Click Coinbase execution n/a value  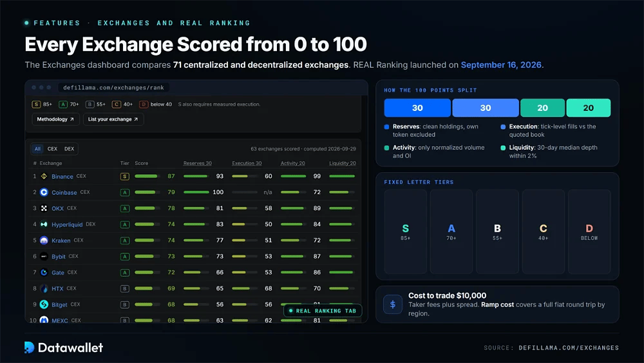tap(268, 192)
